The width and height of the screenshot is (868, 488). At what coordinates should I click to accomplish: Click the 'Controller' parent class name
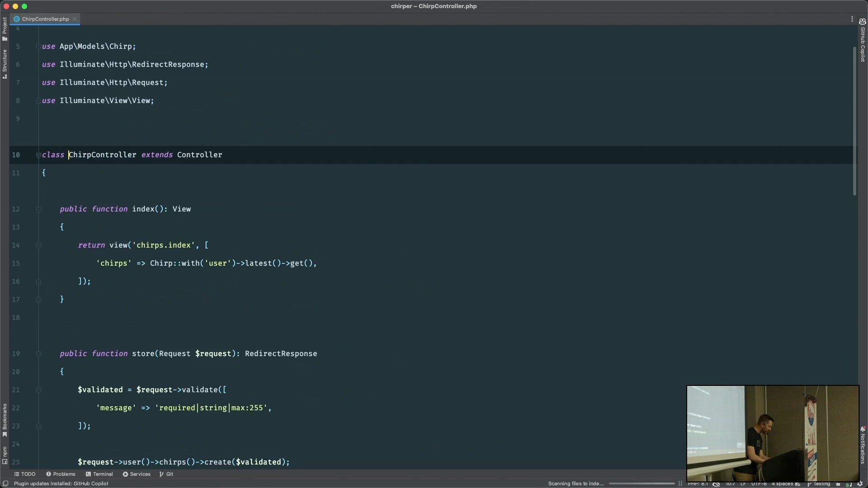[199, 155]
